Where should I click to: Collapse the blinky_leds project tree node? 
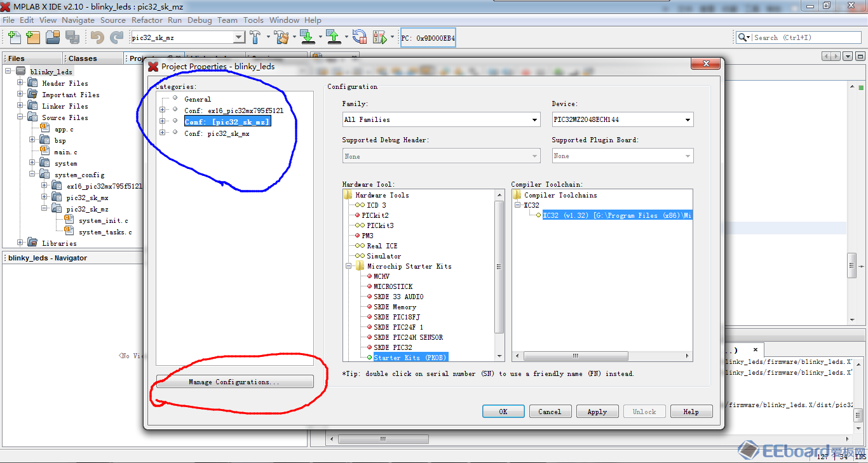pos(8,72)
